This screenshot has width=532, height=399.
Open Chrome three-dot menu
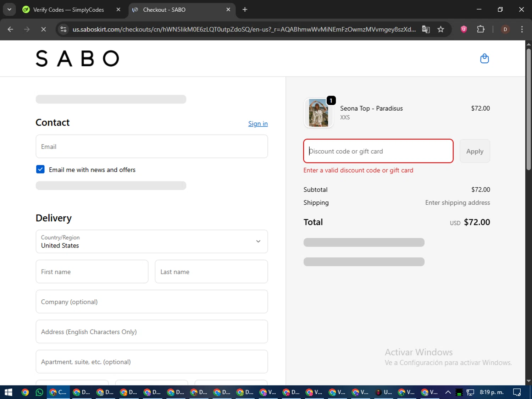click(x=522, y=29)
